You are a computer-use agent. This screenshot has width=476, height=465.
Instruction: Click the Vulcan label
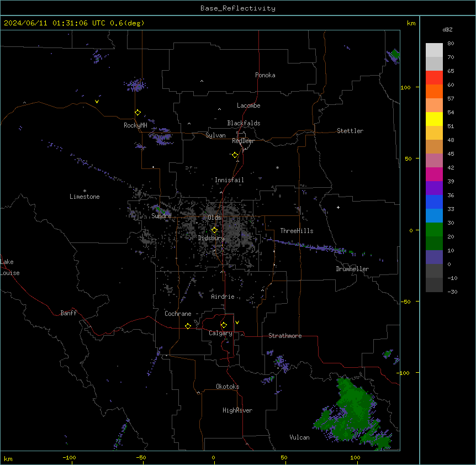(x=300, y=437)
